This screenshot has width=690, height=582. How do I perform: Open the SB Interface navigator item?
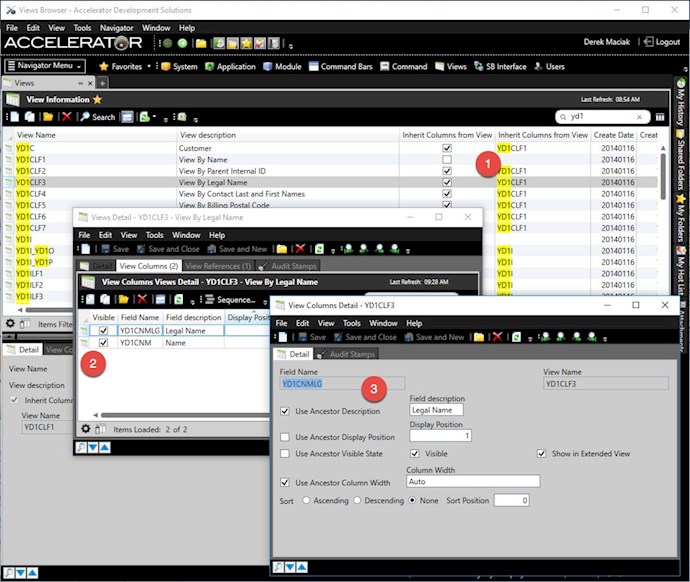(500, 66)
